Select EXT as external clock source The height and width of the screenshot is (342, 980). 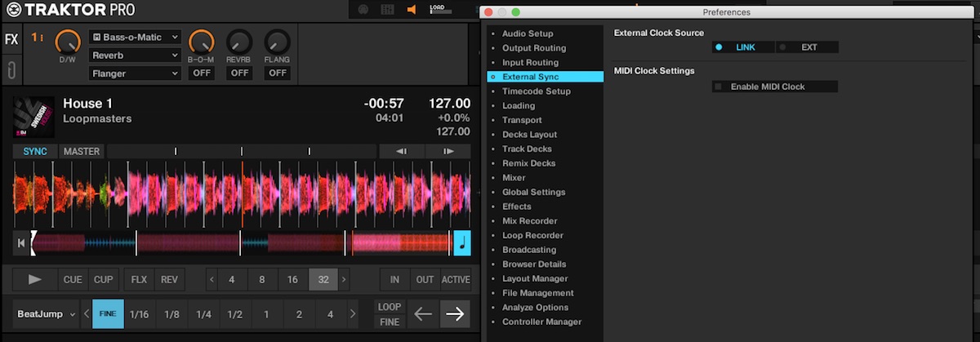807,47
